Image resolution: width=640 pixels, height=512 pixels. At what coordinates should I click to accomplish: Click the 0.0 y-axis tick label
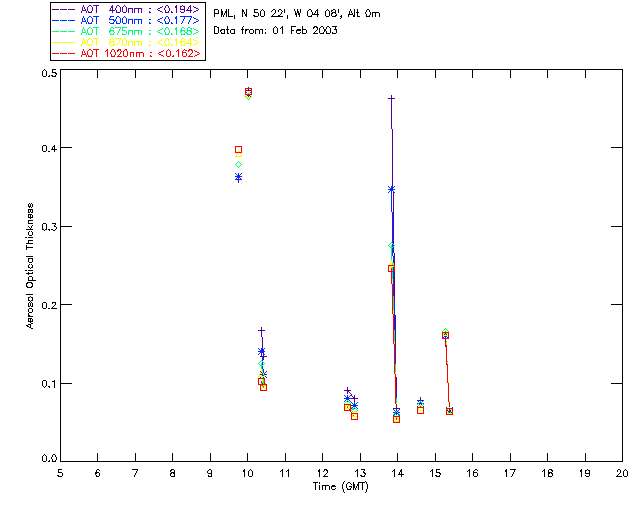pos(49,459)
